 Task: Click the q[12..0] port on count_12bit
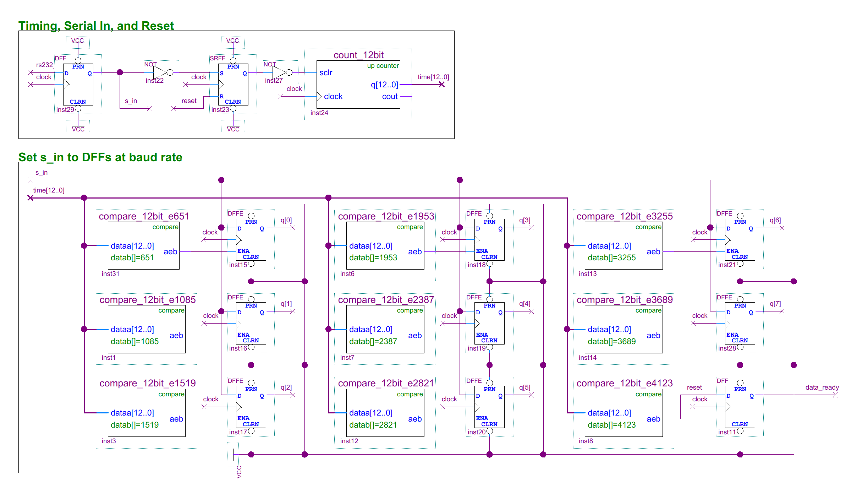click(x=384, y=85)
